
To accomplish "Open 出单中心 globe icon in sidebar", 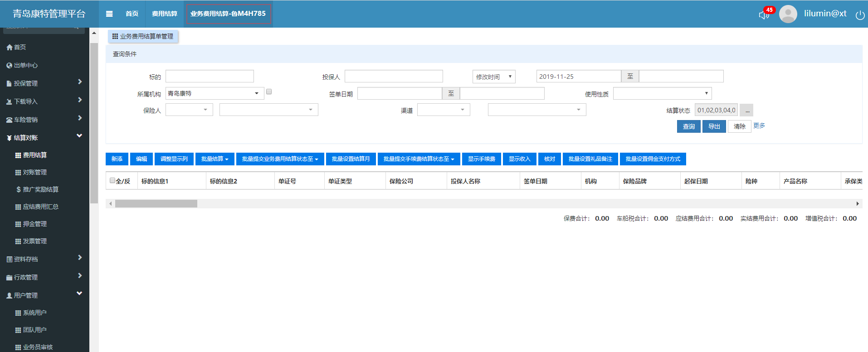I will pyautogui.click(x=9, y=65).
